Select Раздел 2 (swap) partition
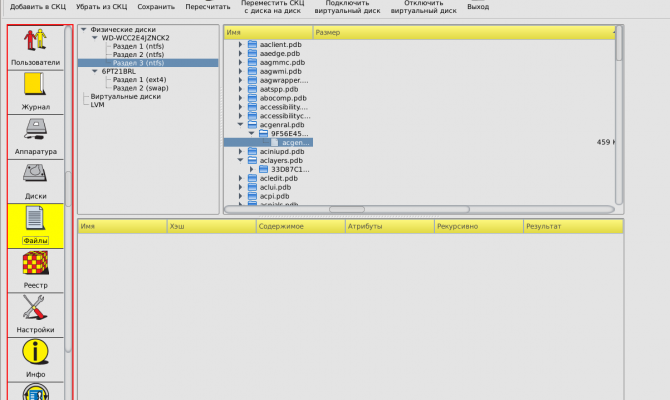The height and width of the screenshot is (400, 670). click(141, 88)
